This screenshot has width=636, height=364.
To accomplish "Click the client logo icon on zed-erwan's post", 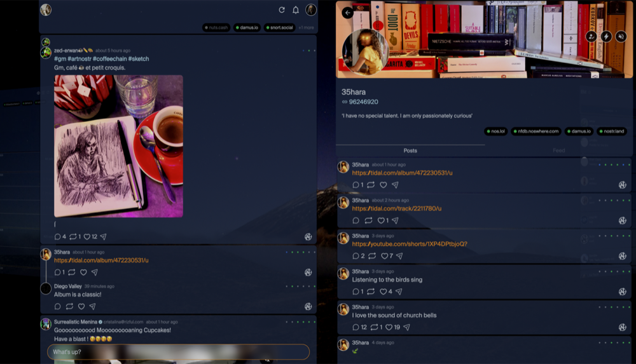I will point(308,237).
